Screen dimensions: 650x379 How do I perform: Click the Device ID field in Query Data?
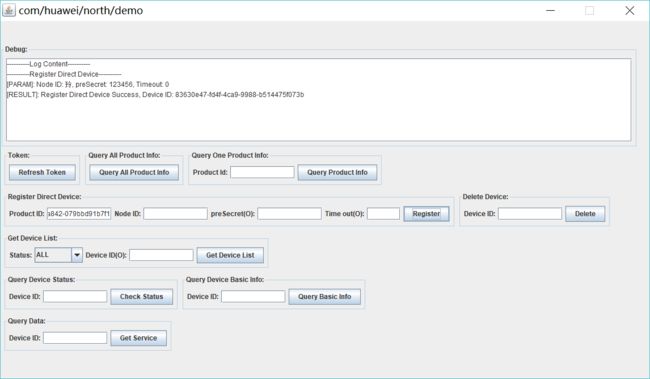click(75, 338)
